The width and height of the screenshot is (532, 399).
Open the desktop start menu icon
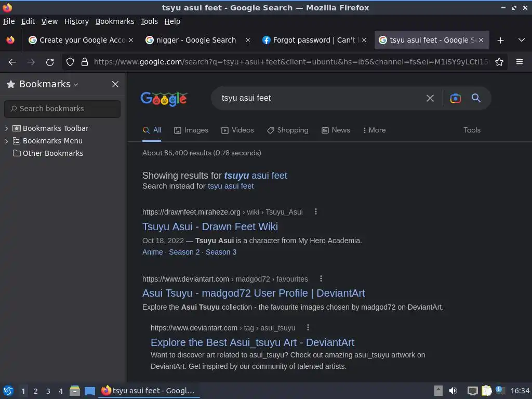point(8,391)
